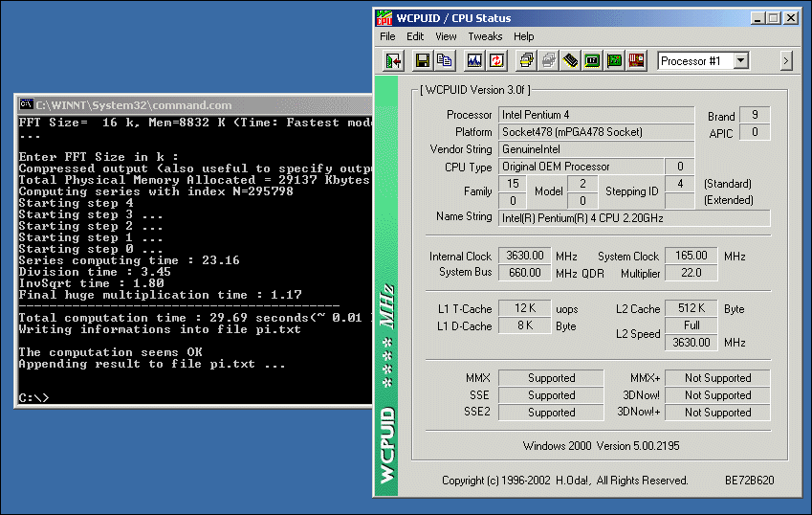Open the Edit menu

[415, 36]
